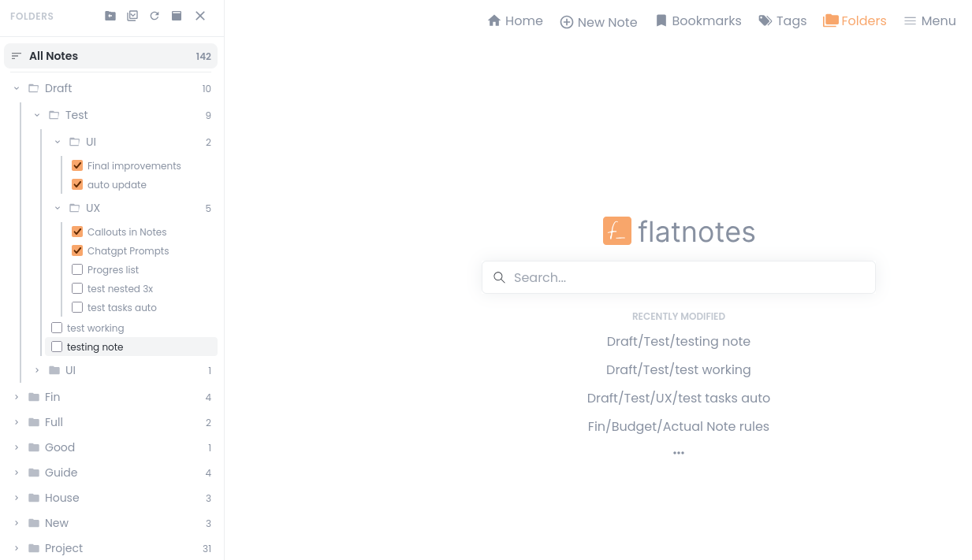Expand the Good folder chevron
This screenshot has width=972, height=560.
[x=17, y=447]
